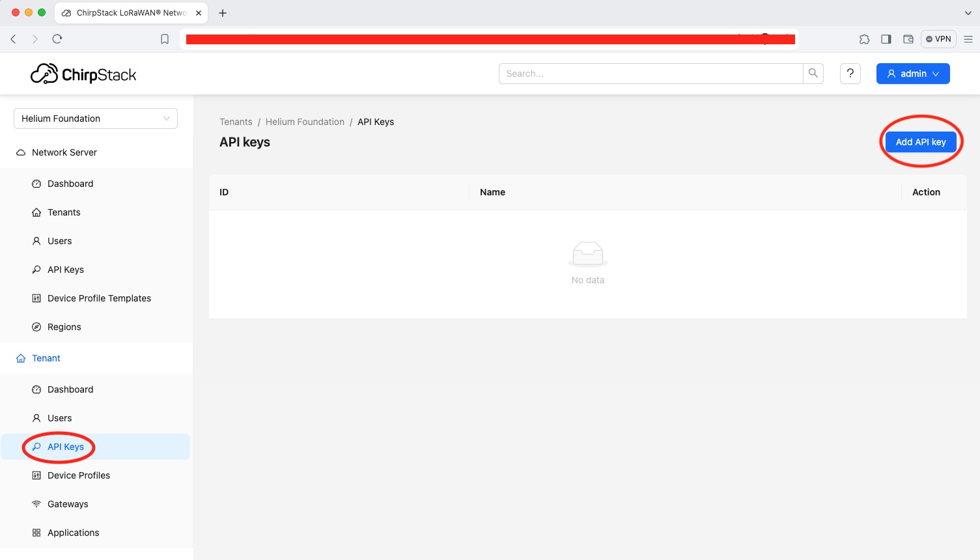
Task: Open a new browser tab
Action: point(223,13)
